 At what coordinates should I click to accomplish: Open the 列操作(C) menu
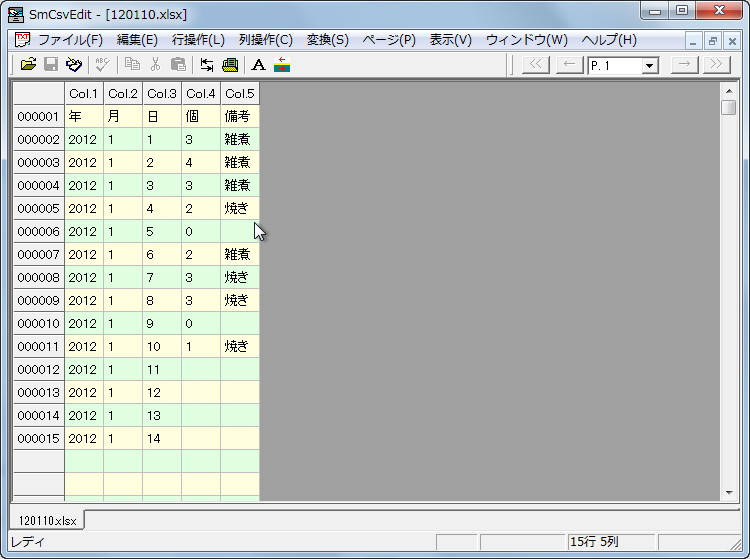(x=265, y=40)
